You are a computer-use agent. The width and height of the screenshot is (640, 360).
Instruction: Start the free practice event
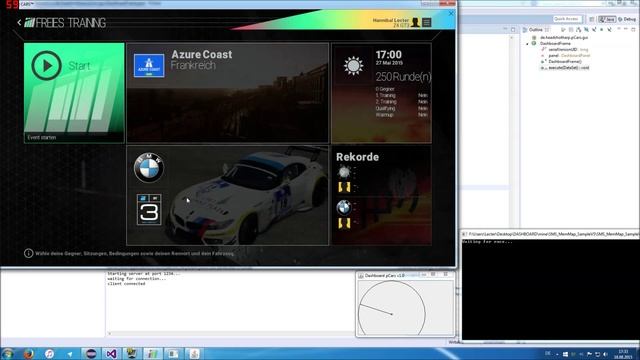point(74,93)
